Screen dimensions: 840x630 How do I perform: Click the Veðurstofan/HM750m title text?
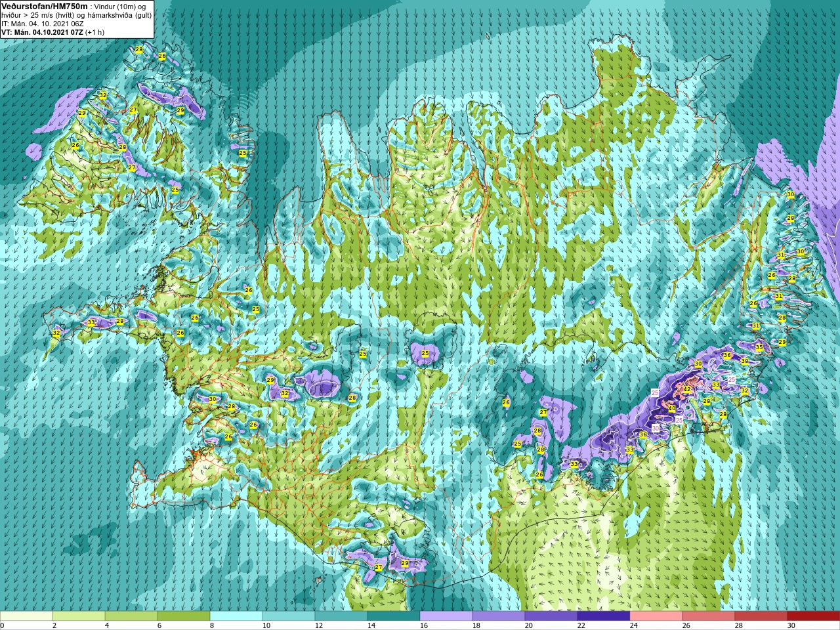(x=44, y=6)
